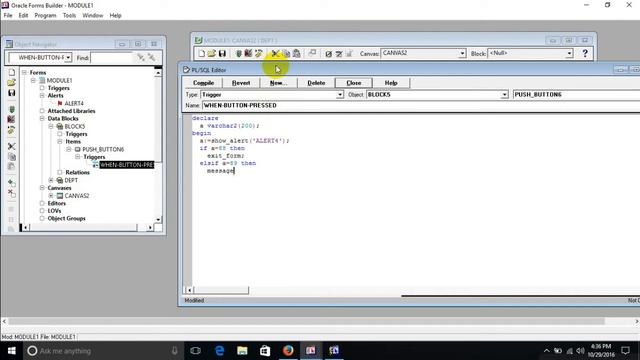Click Cortana Ask me anything search box

(102, 351)
